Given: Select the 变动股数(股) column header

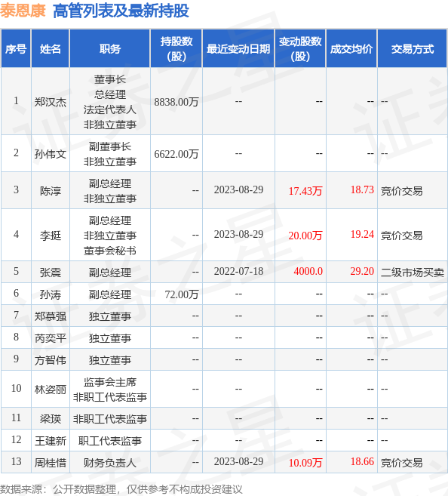Looking at the screenshot, I should pyautogui.click(x=300, y=49).
